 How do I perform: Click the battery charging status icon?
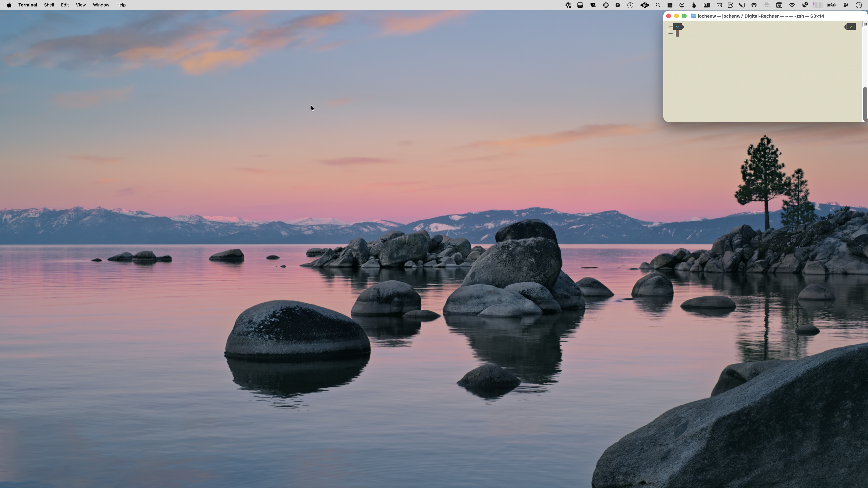click(x=832, y=5)
